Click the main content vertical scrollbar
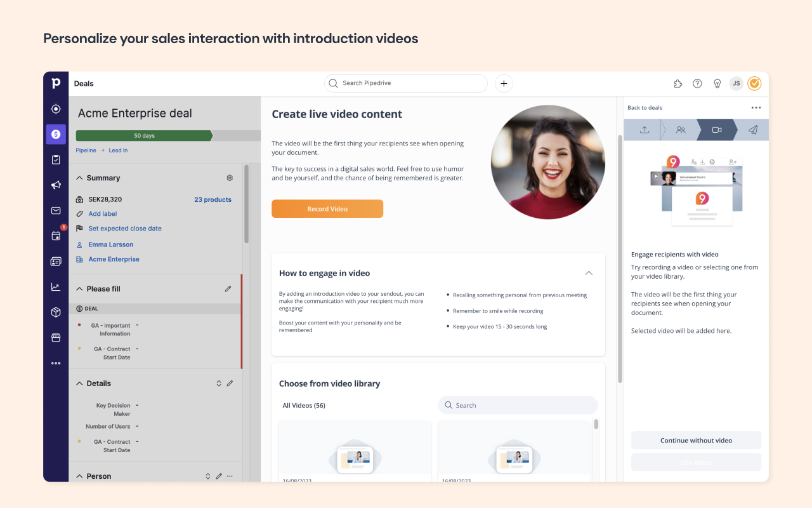This screenshot has width=812, height=508. (x=620, y=259)
